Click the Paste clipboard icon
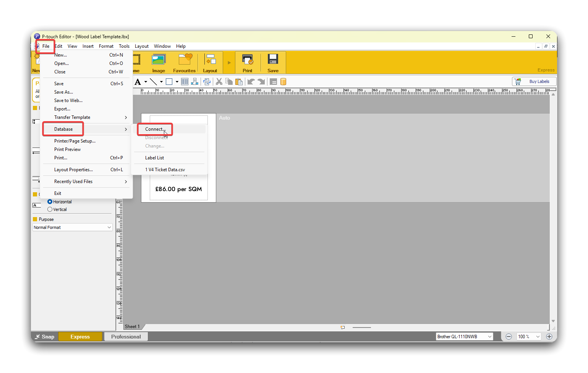 tap(239, 82)
